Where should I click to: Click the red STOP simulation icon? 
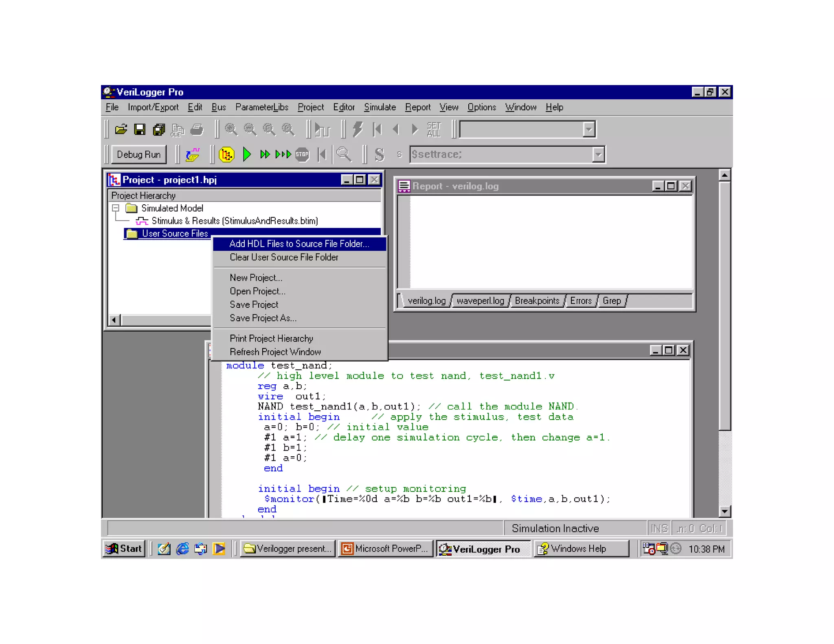302,154
